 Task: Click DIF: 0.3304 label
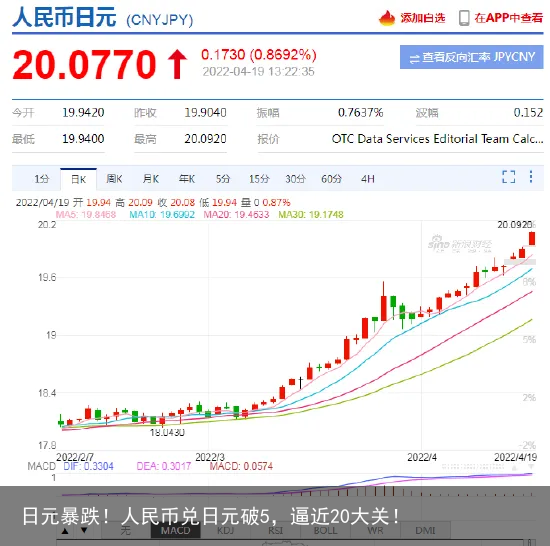(88, 466)
